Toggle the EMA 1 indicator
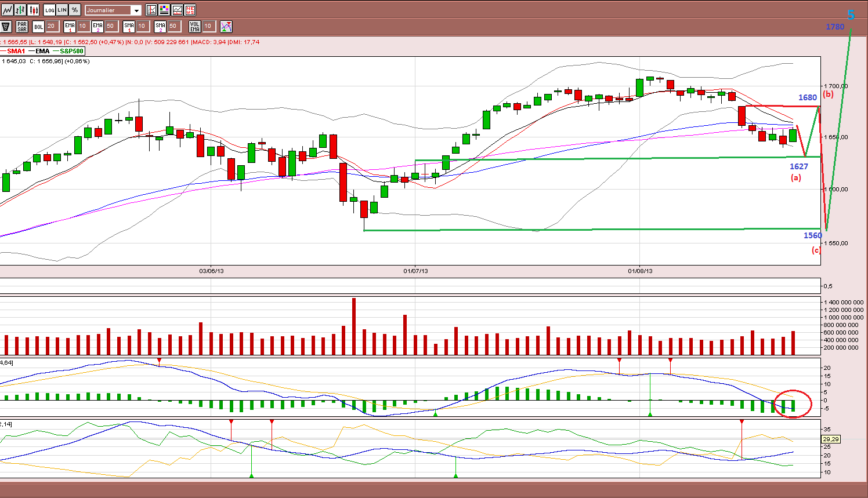The height and width of the screenshot is (498, 868). (70, 26)
